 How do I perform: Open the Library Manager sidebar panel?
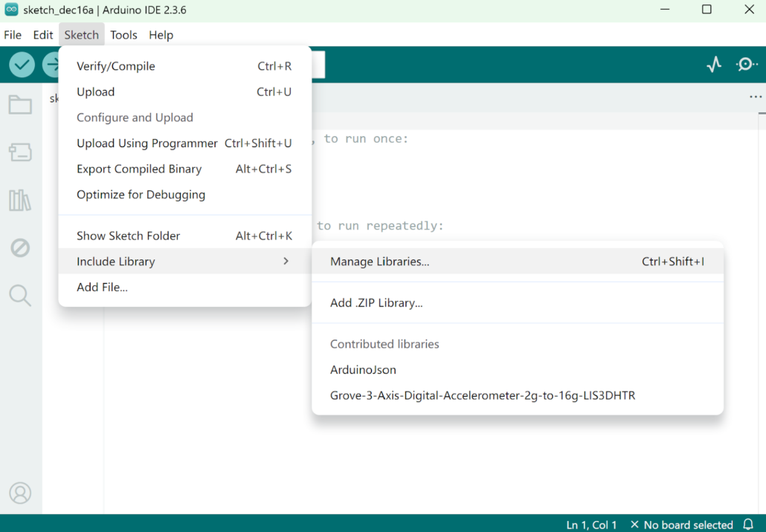point(20,200)
